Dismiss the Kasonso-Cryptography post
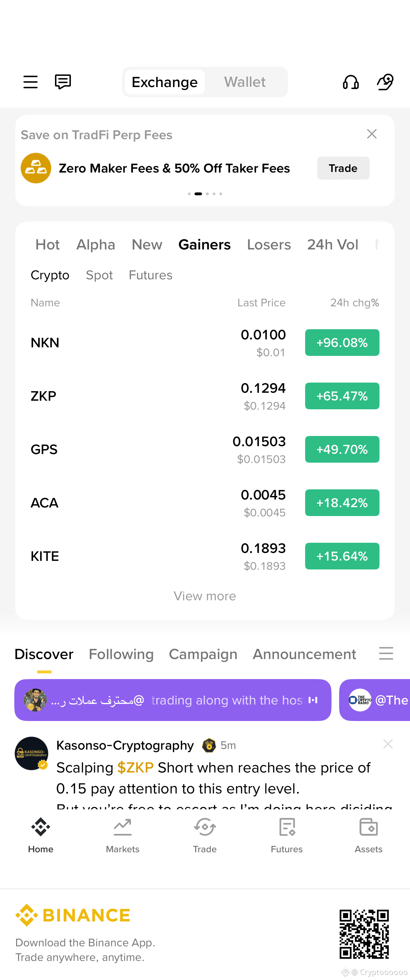Screen dimensions: 410x980 387,744
